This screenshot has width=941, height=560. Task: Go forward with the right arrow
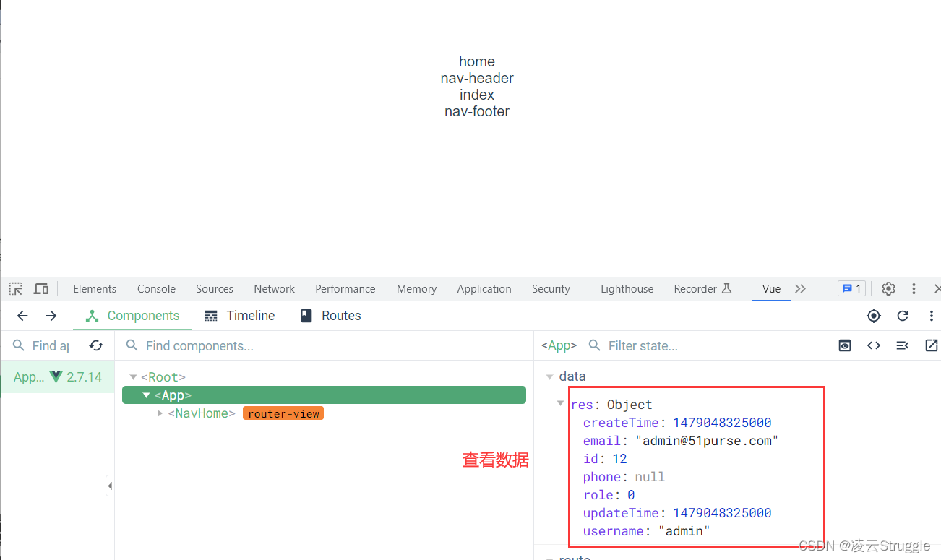tap(51, 316)
